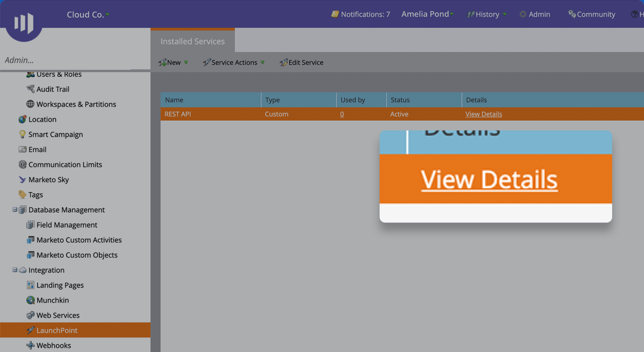Click the Database Management icon
Viewport: 644px width, 352px height.
pos(22,210)
